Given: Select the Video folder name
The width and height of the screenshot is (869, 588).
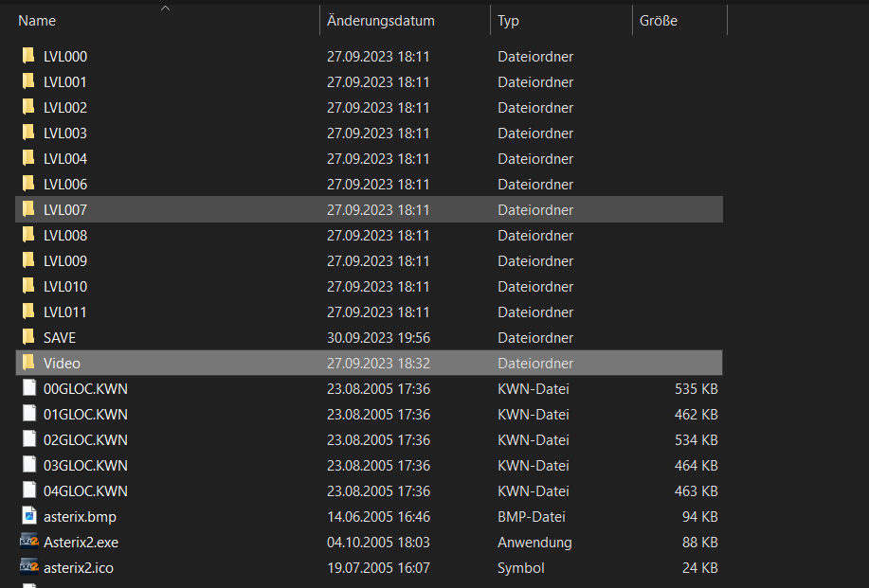Looking at the screenshot, I should [x=63, y=364].
